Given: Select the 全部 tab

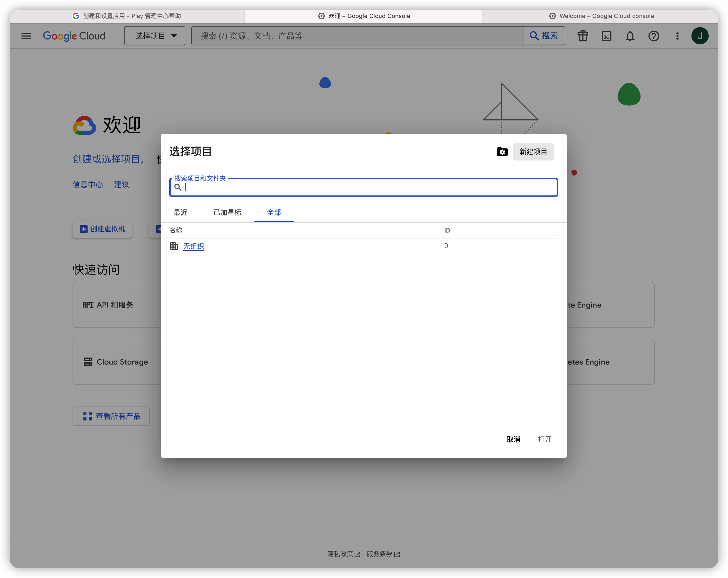Looking at the screenshot, I should click(x=274, y=212).
